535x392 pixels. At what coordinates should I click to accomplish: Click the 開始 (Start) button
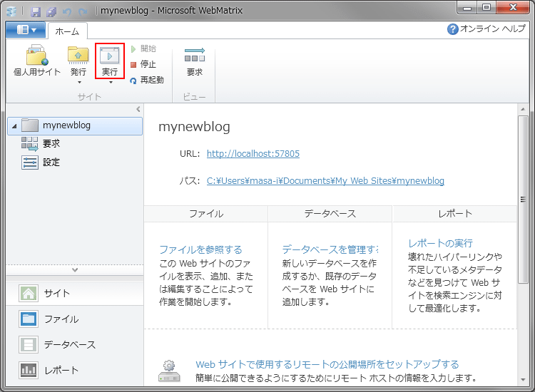(143, 48)
